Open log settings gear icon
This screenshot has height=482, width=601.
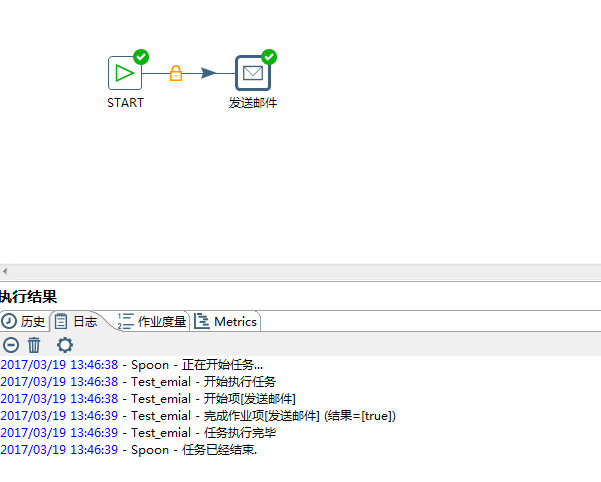point(65,345)
